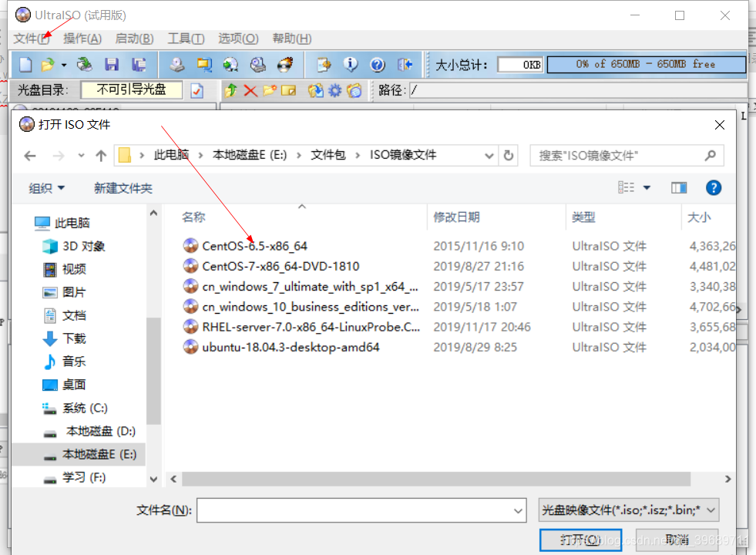Image resolution: width=756 pixels, height=555 pixels.
Task: Open the 操作(A) menu
Action: tap(82, 39)
